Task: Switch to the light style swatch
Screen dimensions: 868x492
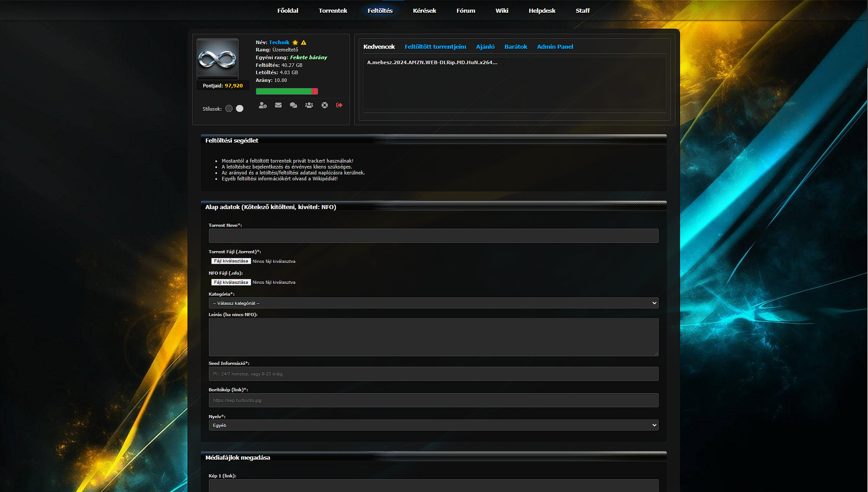Action: point(240,108)
